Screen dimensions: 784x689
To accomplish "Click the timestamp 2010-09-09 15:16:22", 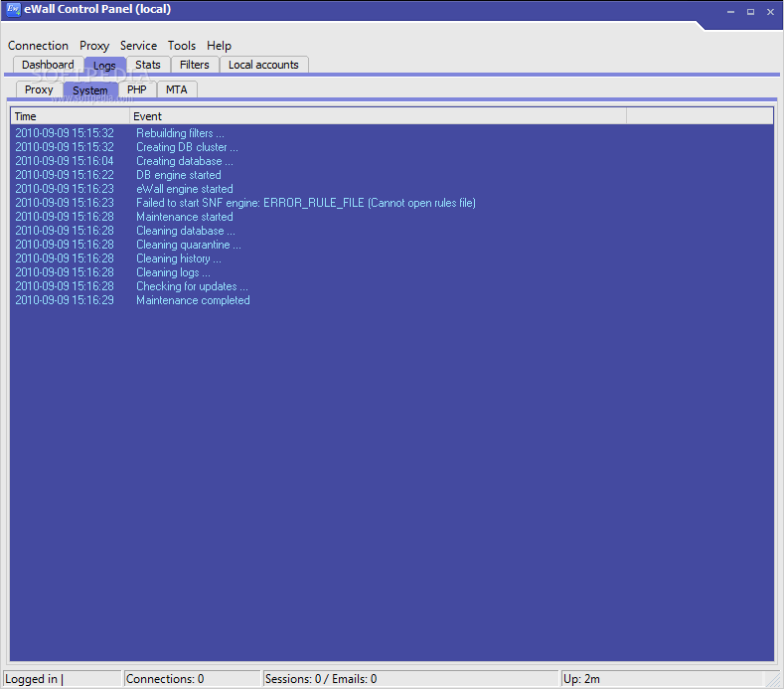I will (x=65, y=175).
